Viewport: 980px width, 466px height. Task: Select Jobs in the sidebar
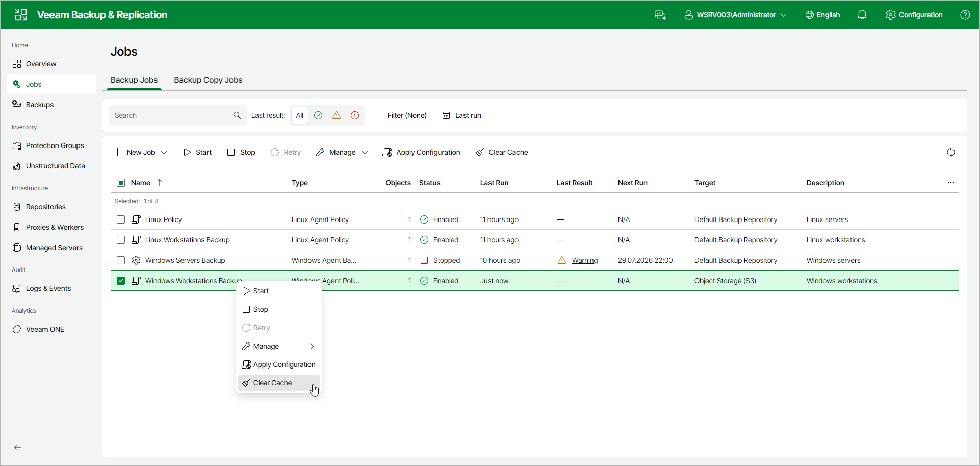(x=51, y=84)
